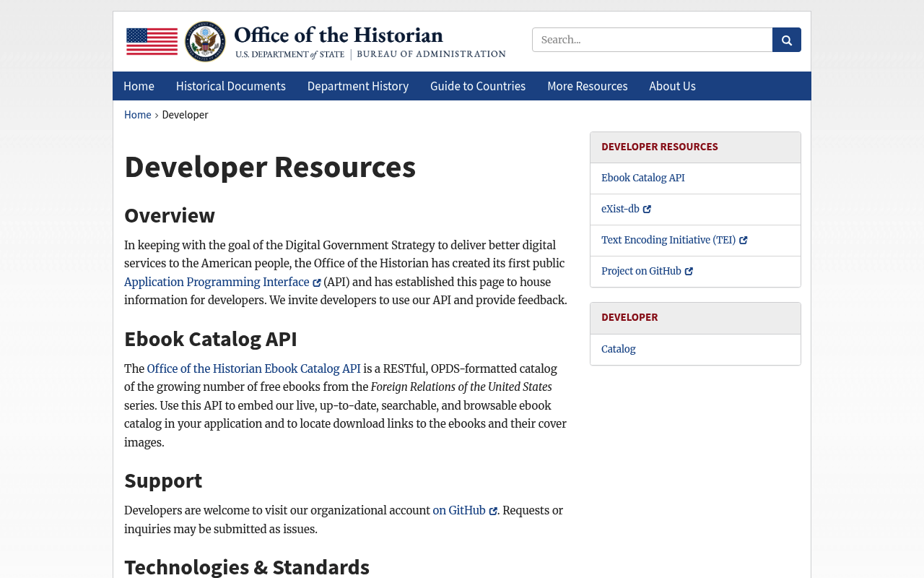The image size is (924, 578).
Task: Click external-link icon beside Text Encoding Initiative
Action: point(744,241)
